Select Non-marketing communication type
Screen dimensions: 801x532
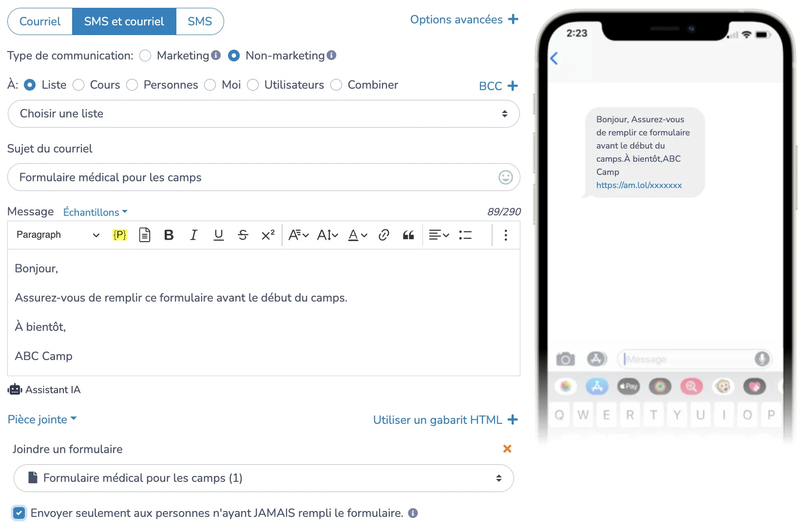tap(234, 56)
